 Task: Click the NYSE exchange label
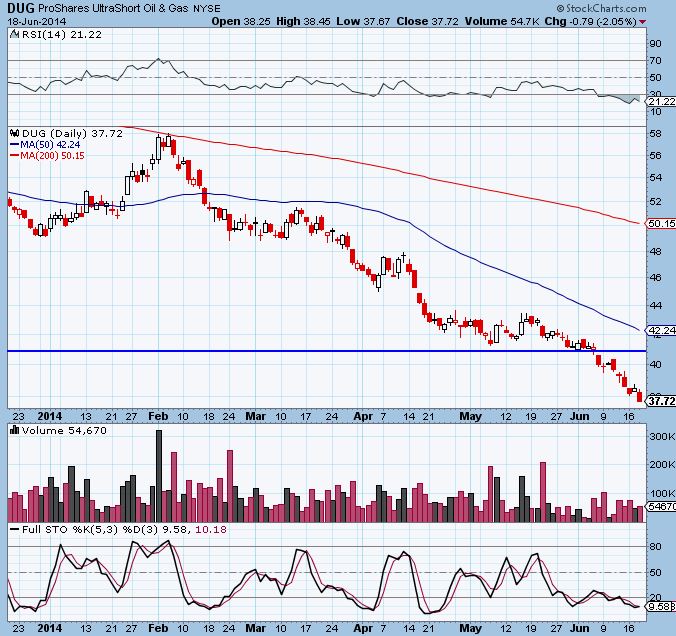click(207, 8)
